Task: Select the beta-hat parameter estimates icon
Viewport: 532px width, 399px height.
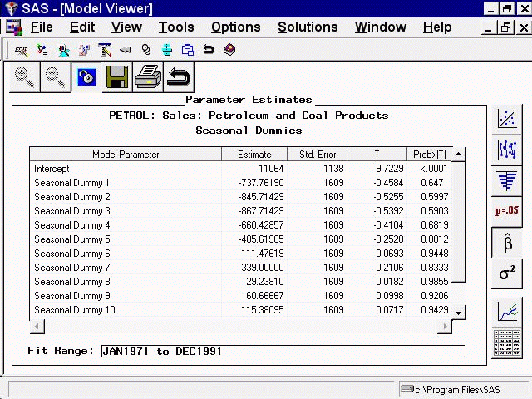Action: pyautogui.click(x=507, y=242)
